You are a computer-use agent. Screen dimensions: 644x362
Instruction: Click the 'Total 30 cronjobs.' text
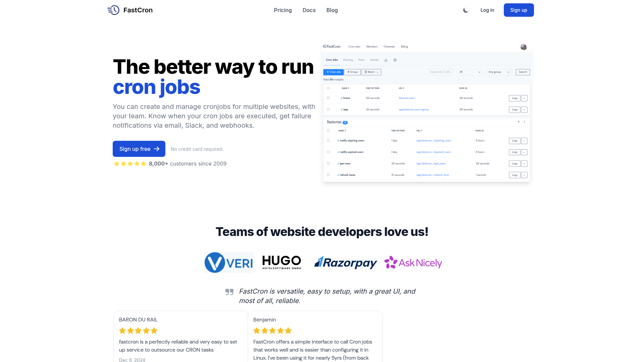pos(334,80)
